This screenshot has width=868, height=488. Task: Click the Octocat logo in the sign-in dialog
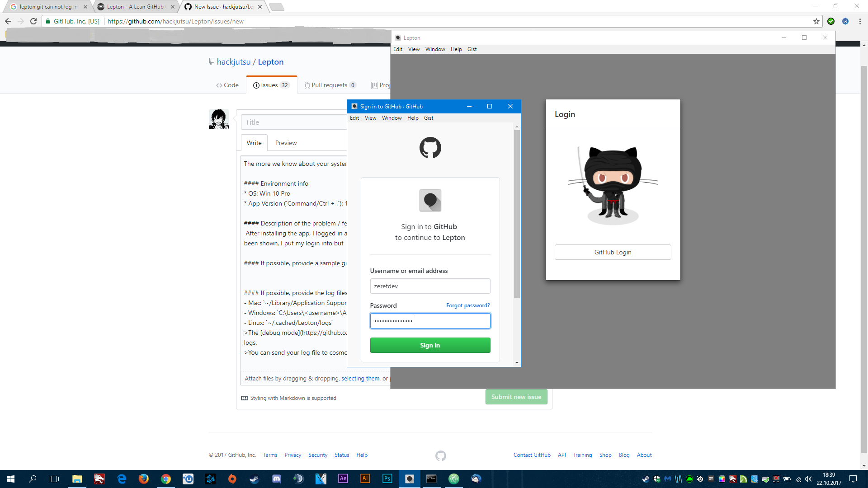click(x=430, y=147)
